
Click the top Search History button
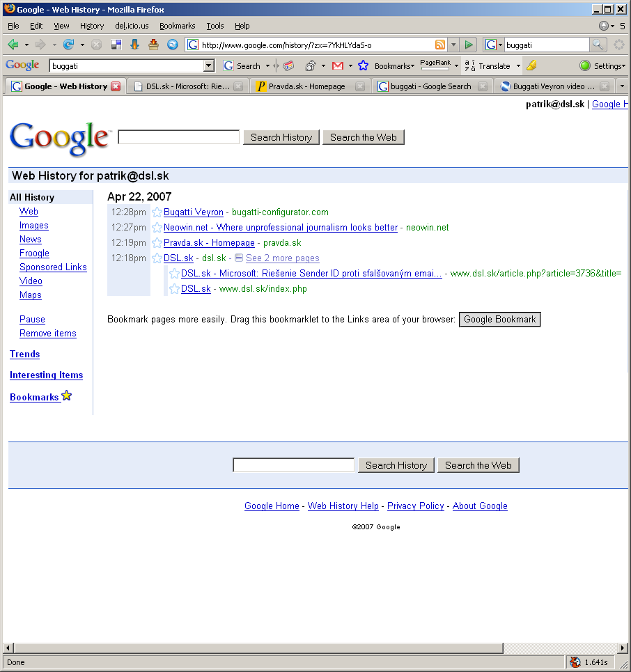[281, 138]
